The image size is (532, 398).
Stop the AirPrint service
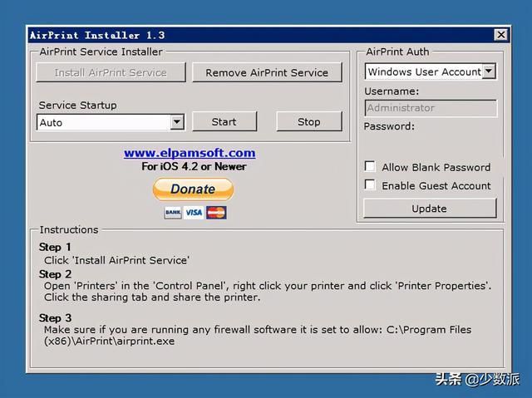pyautogui.click(x=309, y=121)
